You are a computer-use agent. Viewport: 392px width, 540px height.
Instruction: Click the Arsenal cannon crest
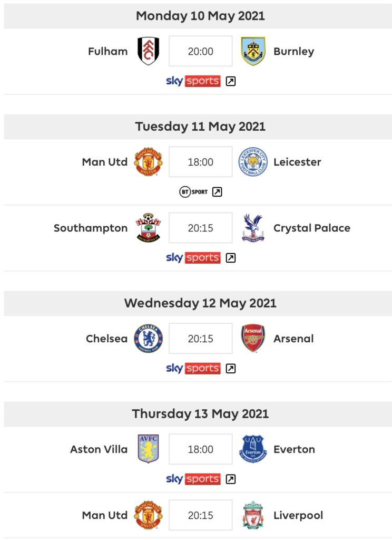[253, 338]
